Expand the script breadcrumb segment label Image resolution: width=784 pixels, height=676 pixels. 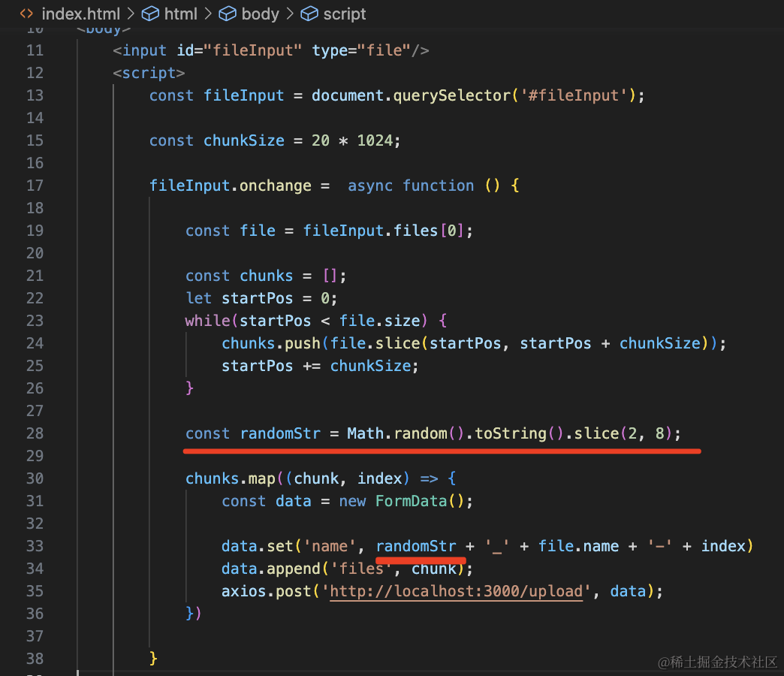[345, 14]
